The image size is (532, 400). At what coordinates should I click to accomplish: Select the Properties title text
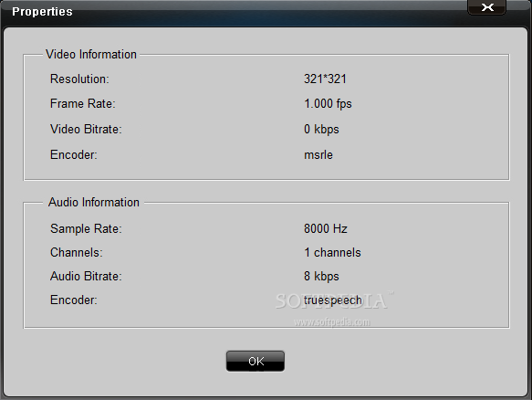pos(42,12)
